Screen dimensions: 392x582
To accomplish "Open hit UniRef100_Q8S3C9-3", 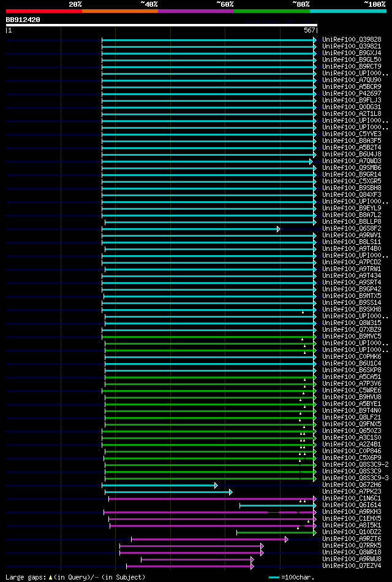I will tap(355, 478).
